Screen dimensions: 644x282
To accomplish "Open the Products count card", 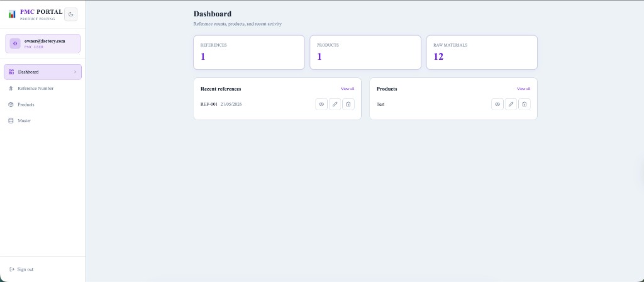I will tap(365, 52).
